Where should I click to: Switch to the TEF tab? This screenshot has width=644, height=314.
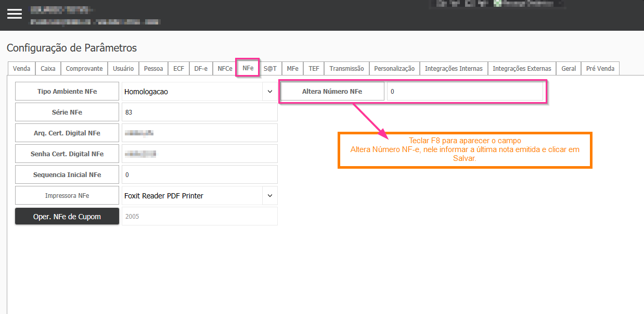click(x=314, y=68)
